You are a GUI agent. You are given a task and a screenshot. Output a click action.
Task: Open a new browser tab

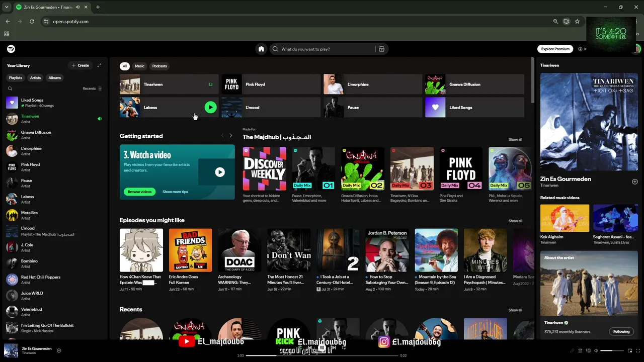point(98,7)
